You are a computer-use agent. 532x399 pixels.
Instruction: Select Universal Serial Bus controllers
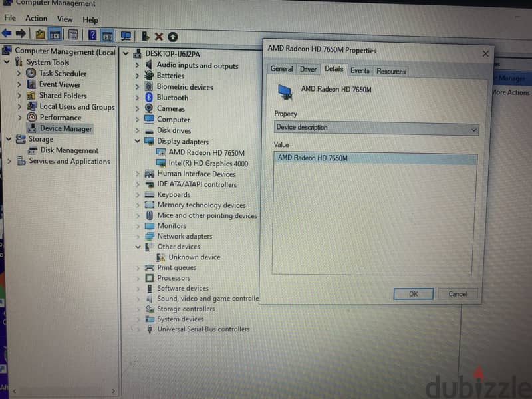pos(203,329)
